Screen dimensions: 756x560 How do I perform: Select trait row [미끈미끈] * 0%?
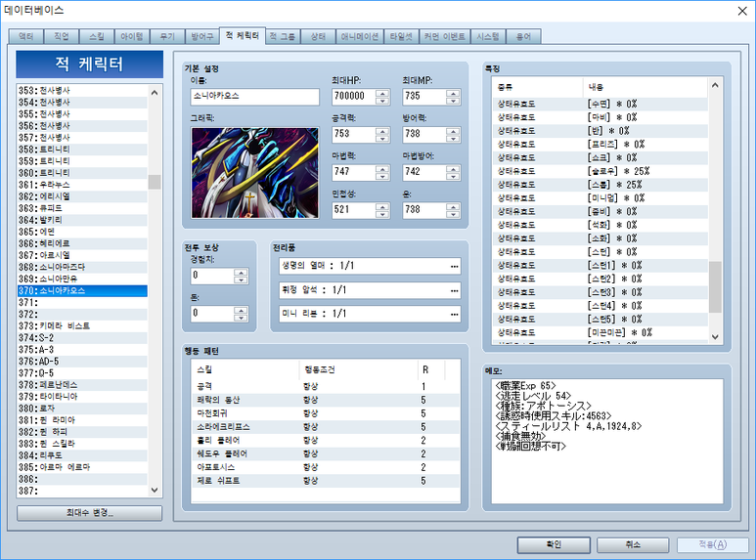coord(600,332)
